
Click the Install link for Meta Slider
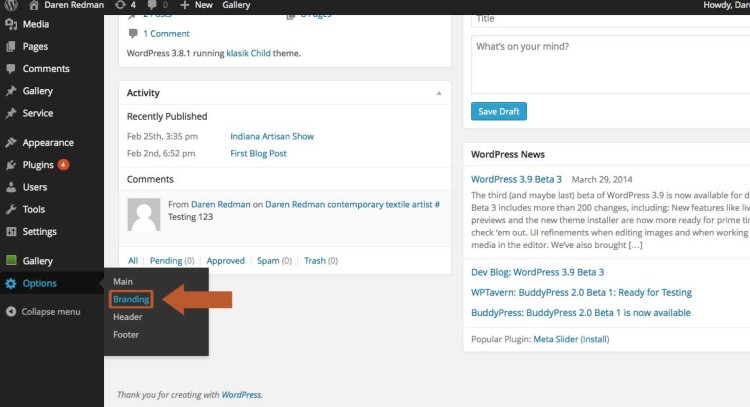point(595,339)
